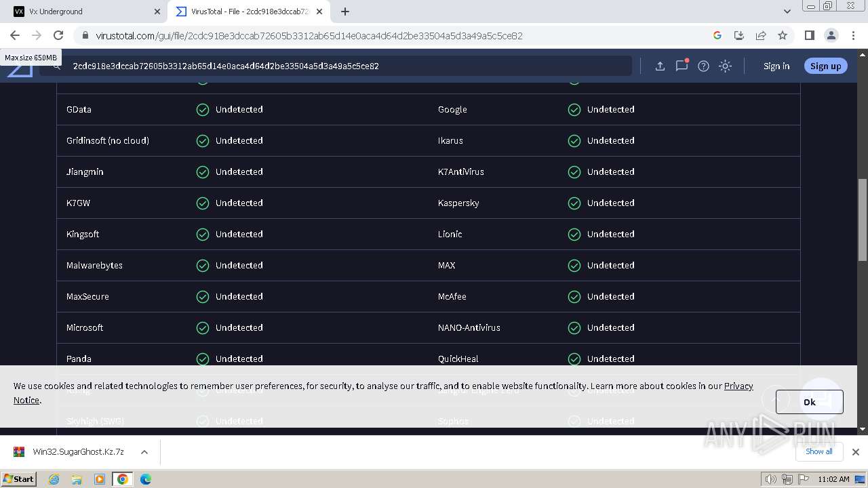The height and width of the screenshot is (488, 868).
Task: Click the Kaspersky undetected check icon
Action: click(x=574, y=203)
